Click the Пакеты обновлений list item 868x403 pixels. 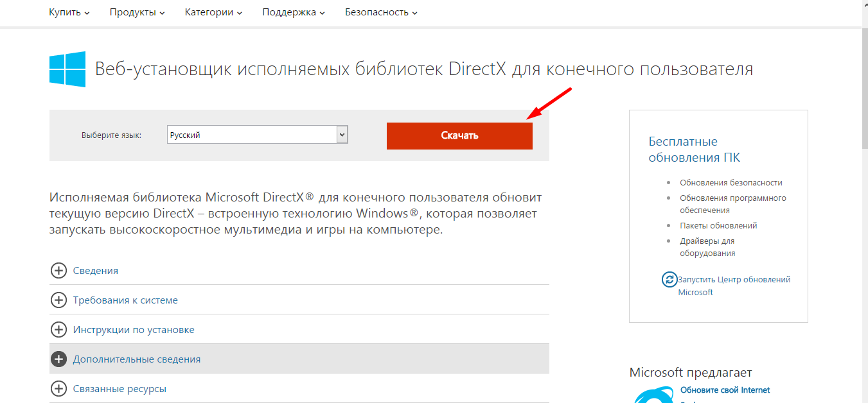click(x=718, y=226)
